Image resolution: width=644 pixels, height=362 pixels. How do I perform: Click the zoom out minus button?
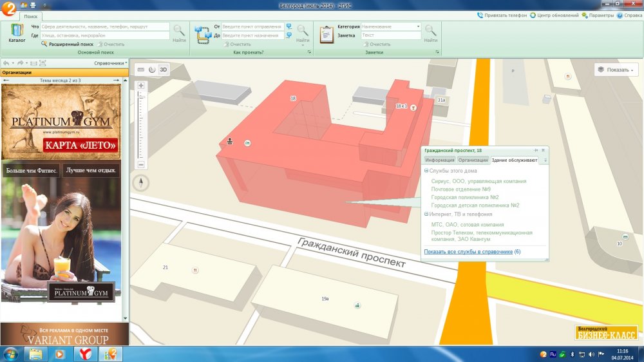click(x=141, y=164)
